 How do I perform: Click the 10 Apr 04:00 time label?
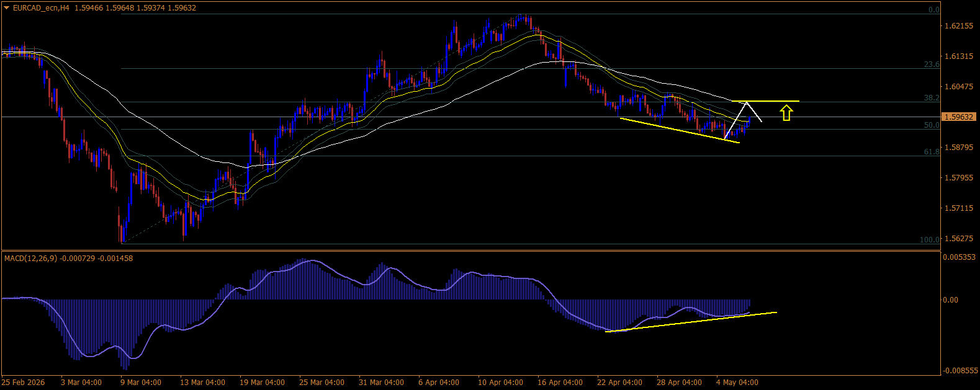[x=500, y=383]
